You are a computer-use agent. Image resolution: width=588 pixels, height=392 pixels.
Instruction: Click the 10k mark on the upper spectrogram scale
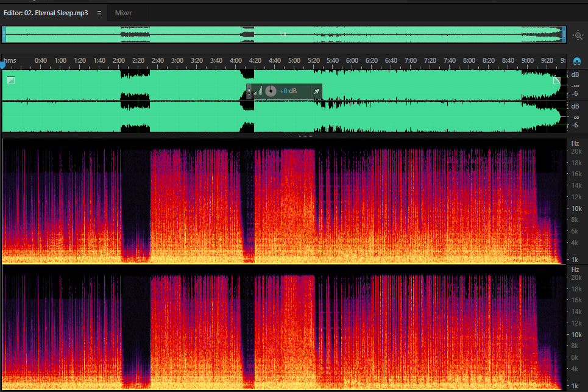tap(576, 208)
